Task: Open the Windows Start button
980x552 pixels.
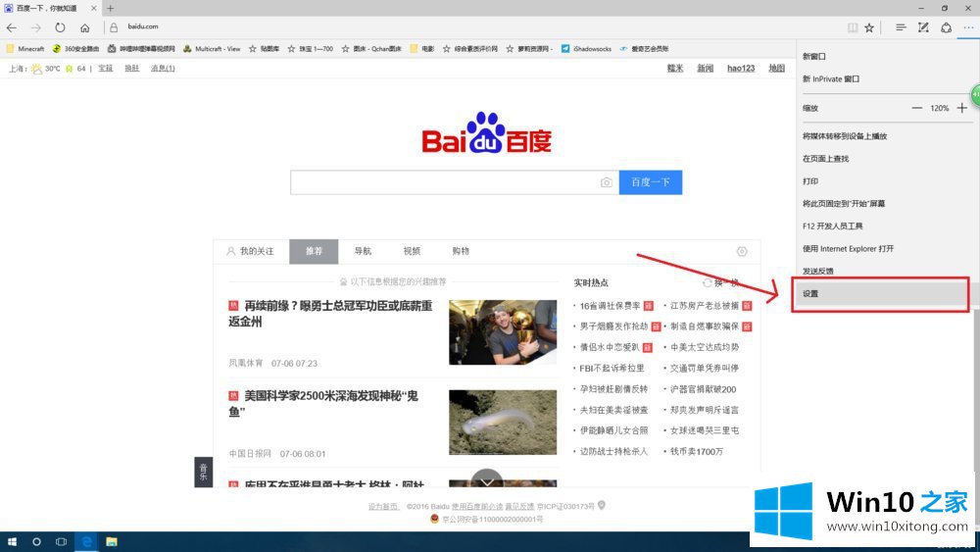Action: [x=12, y=542]
